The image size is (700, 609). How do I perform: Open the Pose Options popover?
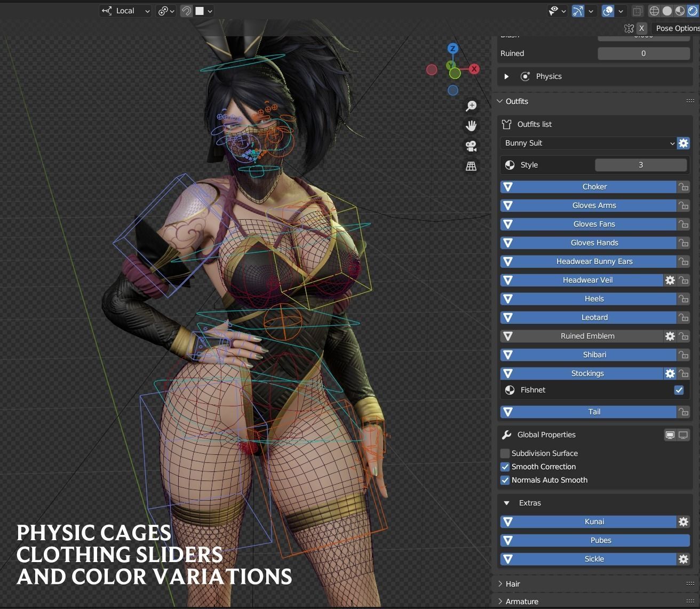pyautogui.click(x=677, y=28)
